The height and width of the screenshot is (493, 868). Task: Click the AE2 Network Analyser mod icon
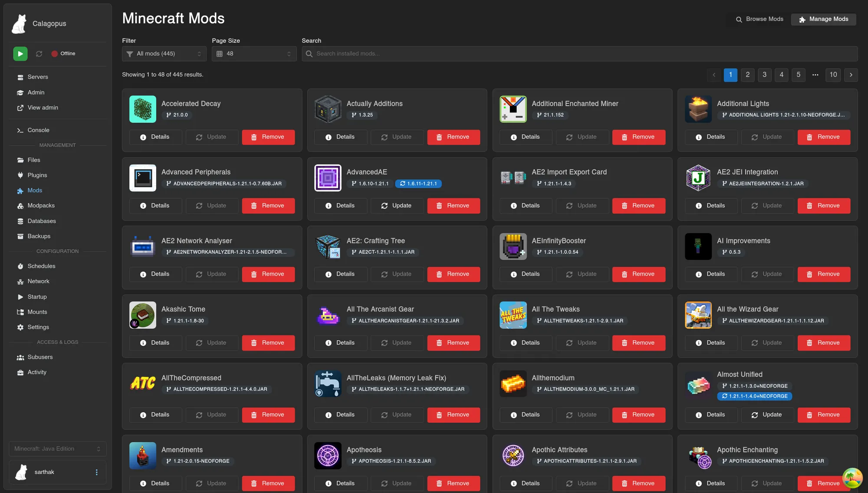point(143,246)
